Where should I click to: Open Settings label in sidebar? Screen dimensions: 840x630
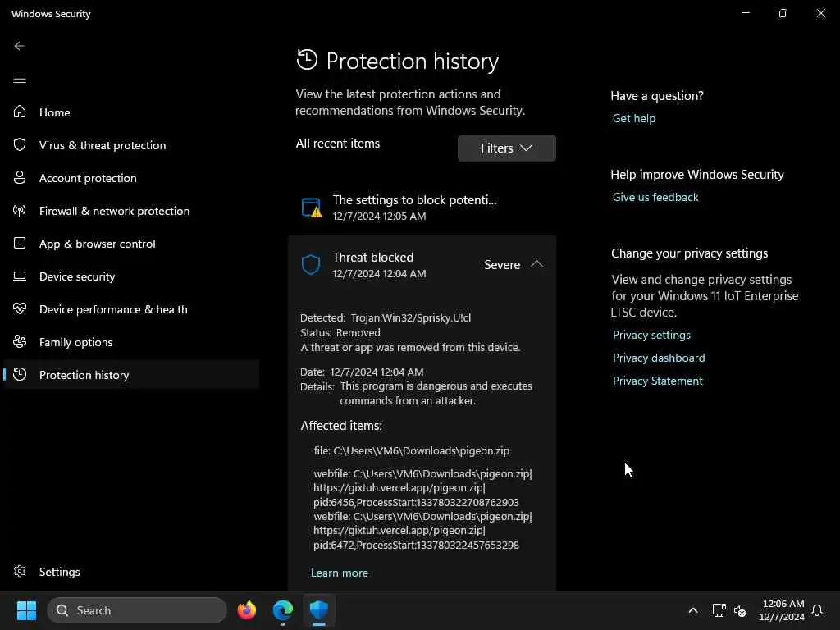tap(59, 572)
